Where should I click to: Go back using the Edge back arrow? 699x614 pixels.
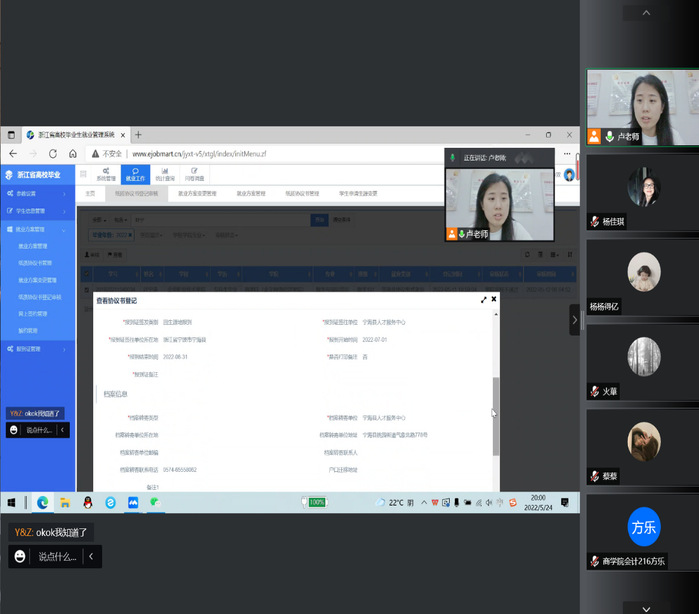coord(13,153)
